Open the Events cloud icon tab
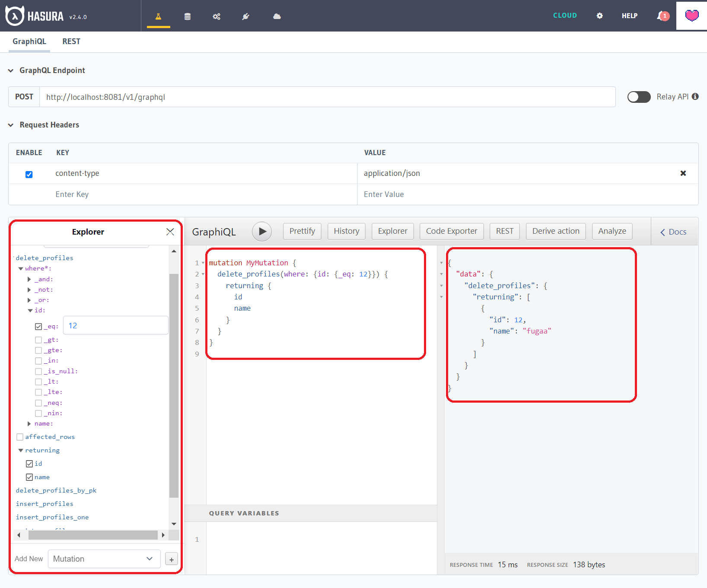707x588 pixels. (x=277, y=16)
